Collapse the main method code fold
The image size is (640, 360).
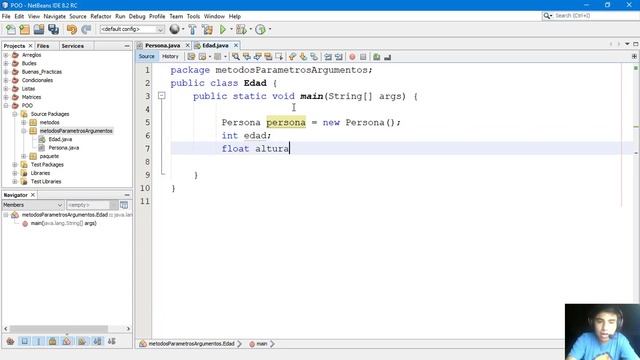[x=162, y=96]
